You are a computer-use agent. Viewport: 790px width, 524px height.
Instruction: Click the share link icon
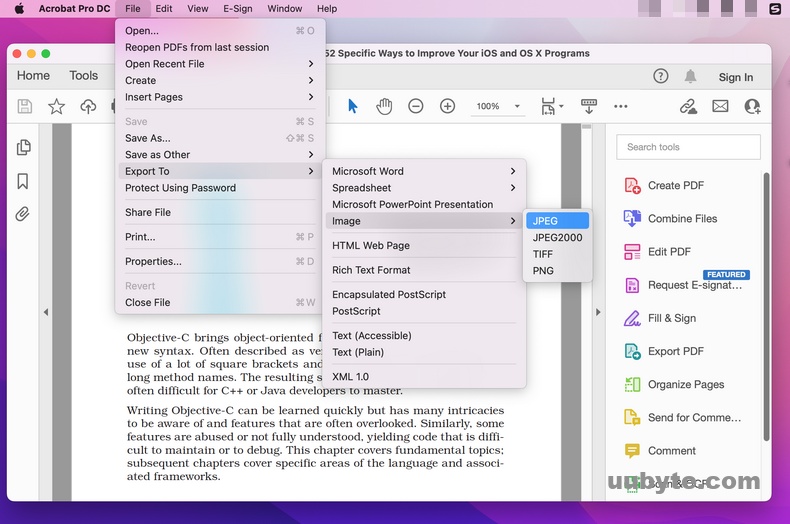click(x=688, y=106)
